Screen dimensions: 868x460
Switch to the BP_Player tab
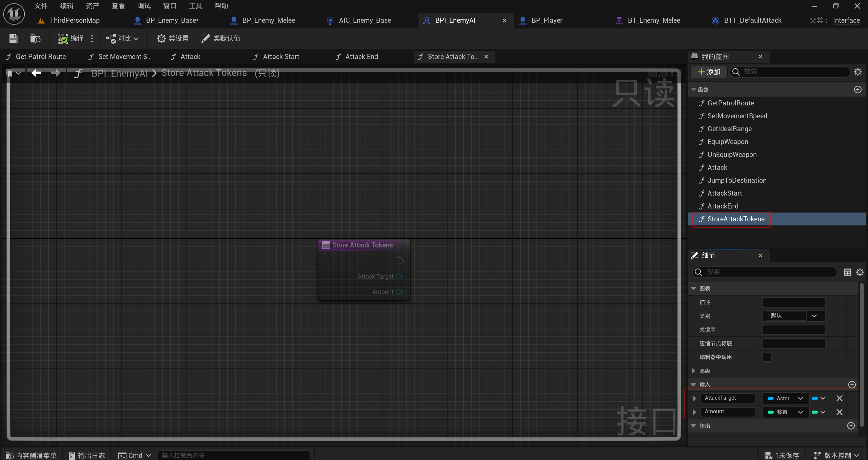(x=546, y=20)
